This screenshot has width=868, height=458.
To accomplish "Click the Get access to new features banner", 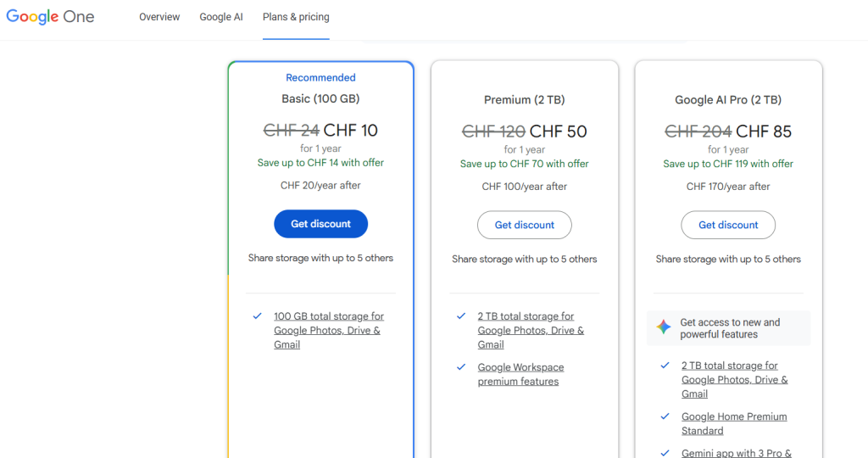I will [729, 328].
